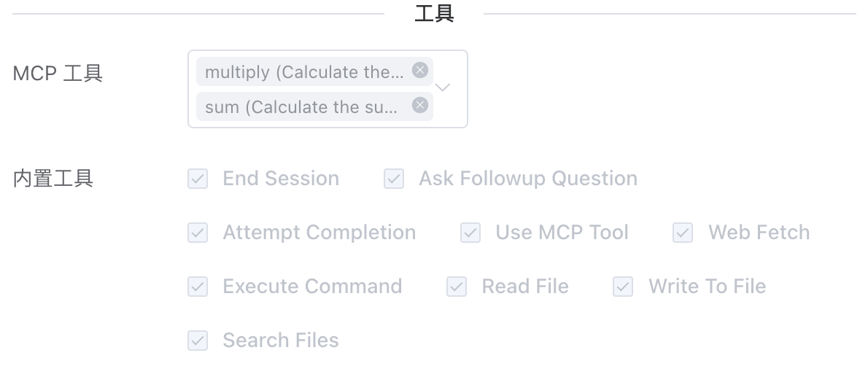Click the Search Files label text
This screenshot has width=868, height=385.
(281, 341)
